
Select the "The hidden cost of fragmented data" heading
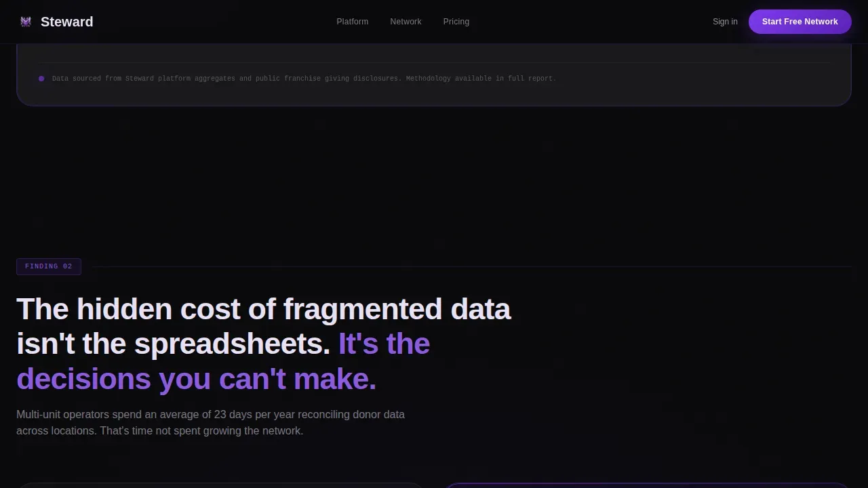pyautogui.click(x=263, y=309)
